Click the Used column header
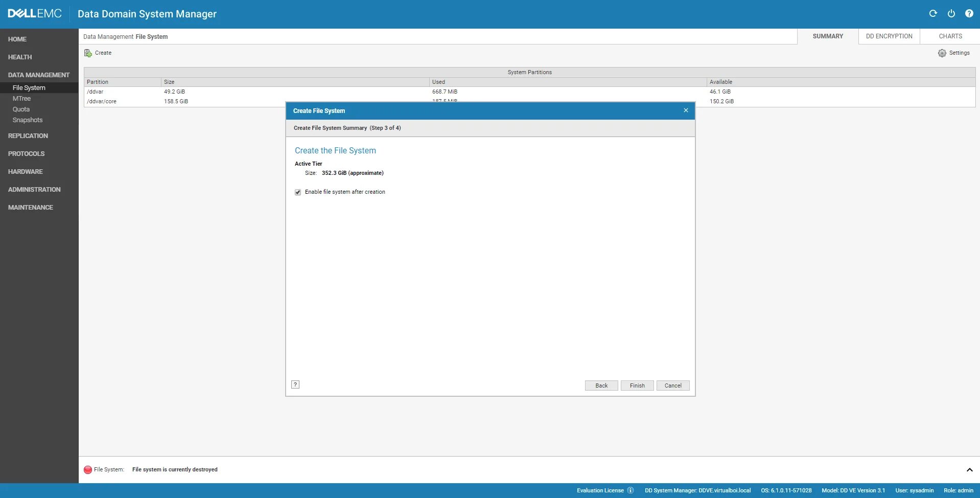The width and height of the screenshot is (980, 498). pos(568,82)
